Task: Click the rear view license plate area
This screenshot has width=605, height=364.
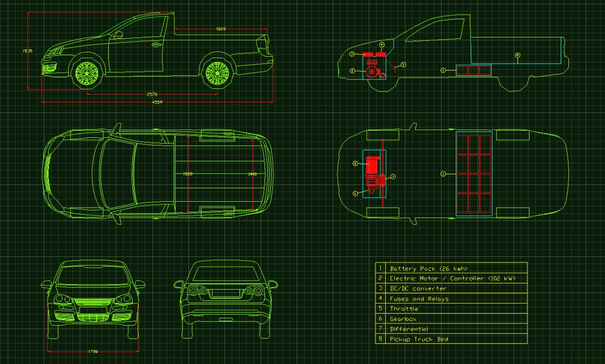Action: pyautogui.click(x=225, y=293)
